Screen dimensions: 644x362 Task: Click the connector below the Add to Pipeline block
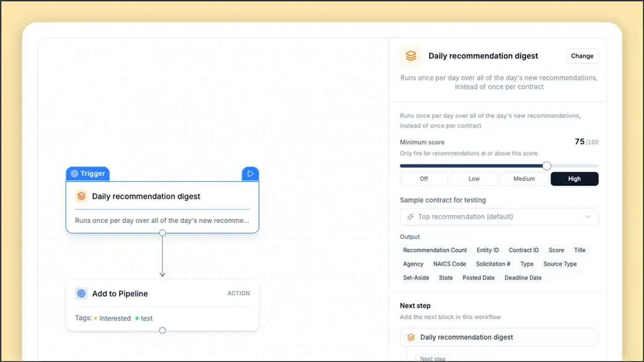point(163,330)
